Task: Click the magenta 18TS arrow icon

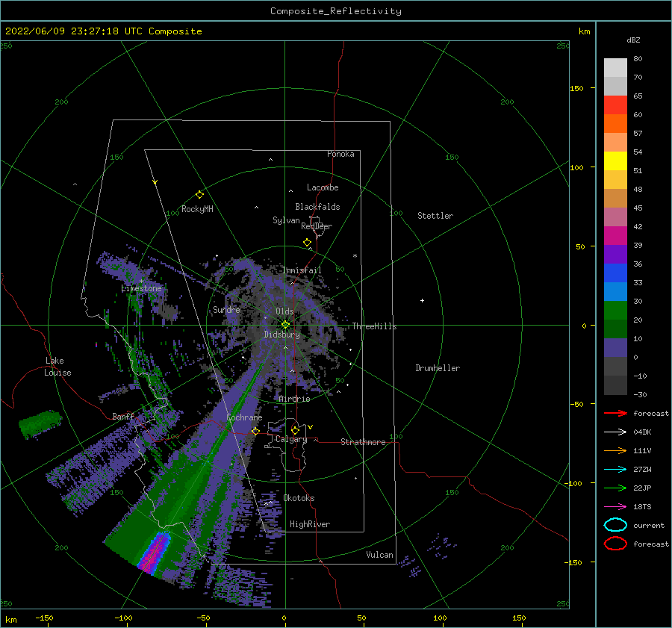Action: (615, 507)
